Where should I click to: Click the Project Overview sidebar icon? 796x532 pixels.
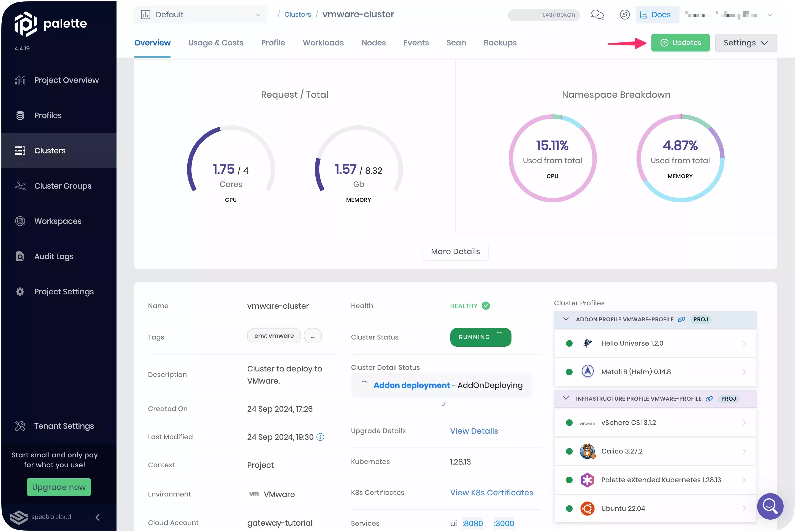click(20, 80)
